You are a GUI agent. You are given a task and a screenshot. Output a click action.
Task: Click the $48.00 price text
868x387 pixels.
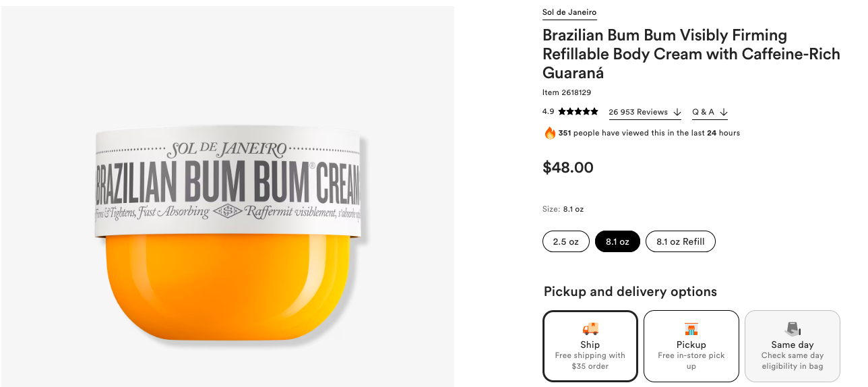568,167
